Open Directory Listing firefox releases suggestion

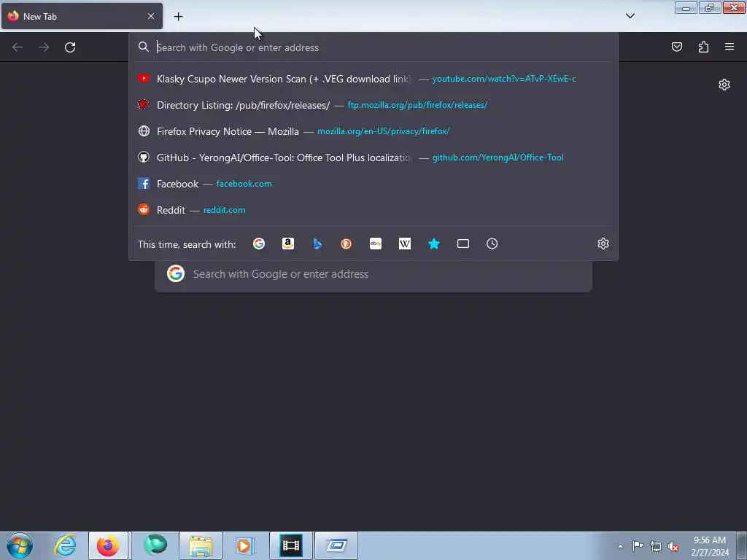pyautogui.click(x=373, y=105)
